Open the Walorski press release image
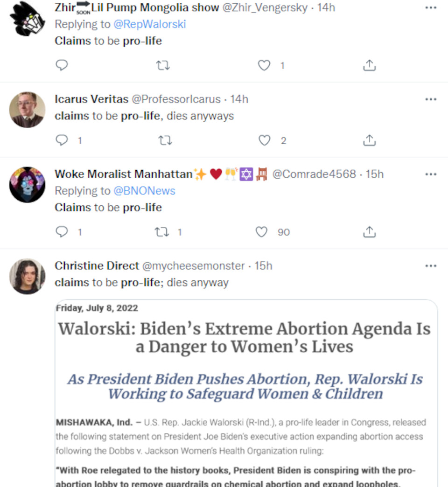This screenshot has height=487, width=448. click(246, 393)
